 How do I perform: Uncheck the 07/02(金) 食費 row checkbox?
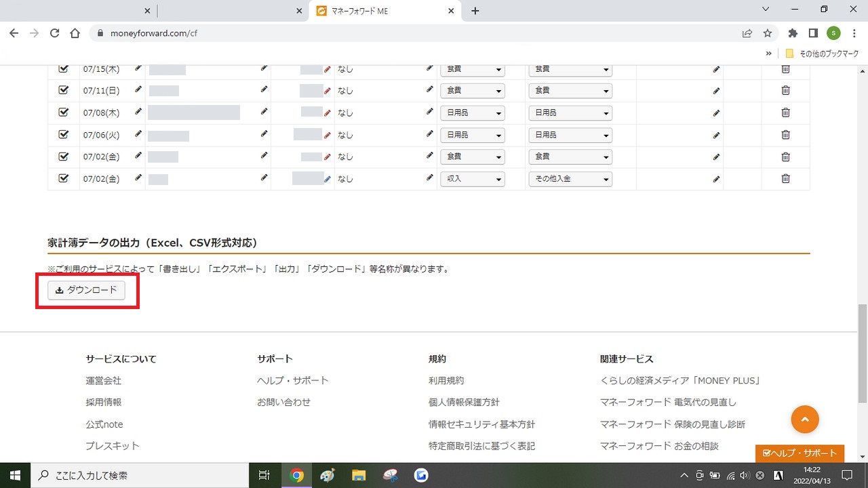point(64,157)
